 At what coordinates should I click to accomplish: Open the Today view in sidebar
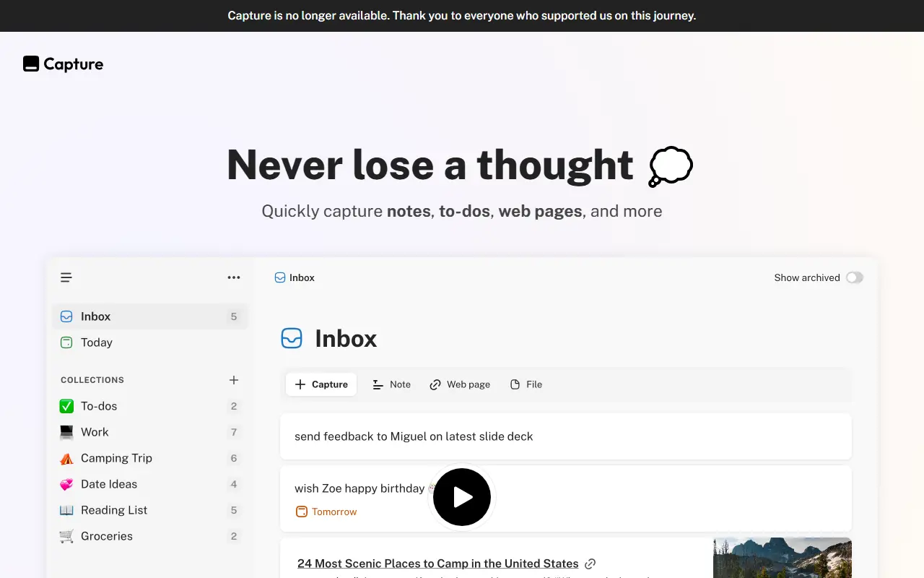pyautogui.click(x=150, y=342)
